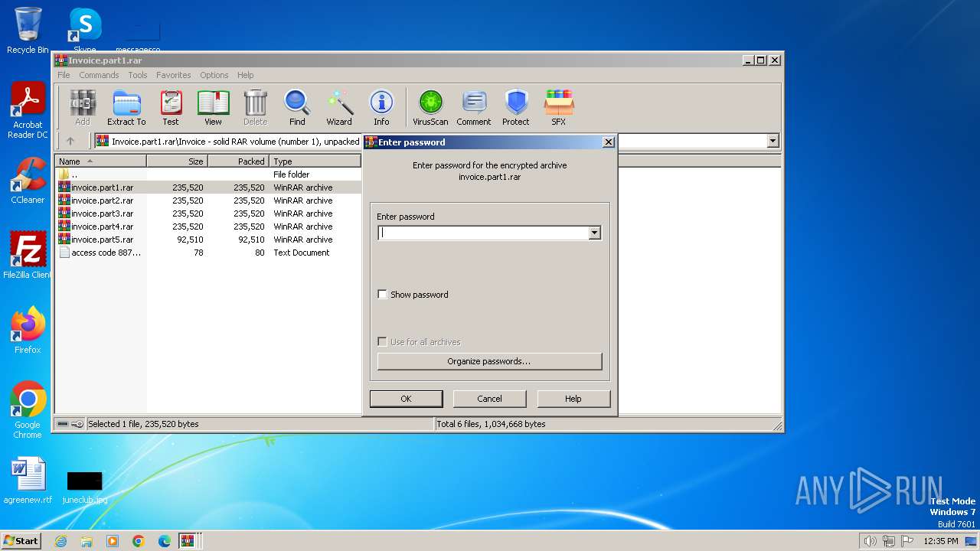The width and height of the screenshot is (980, 551).
Task: Open agreenew.rtf desktop file
Action: click(28, 481)
